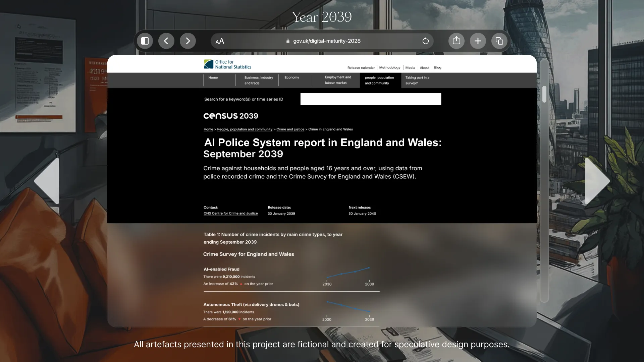The height and width of the screenshot is (362, 644).
Task: Open the share sheet icon
Action: click(x=456, y=41)
